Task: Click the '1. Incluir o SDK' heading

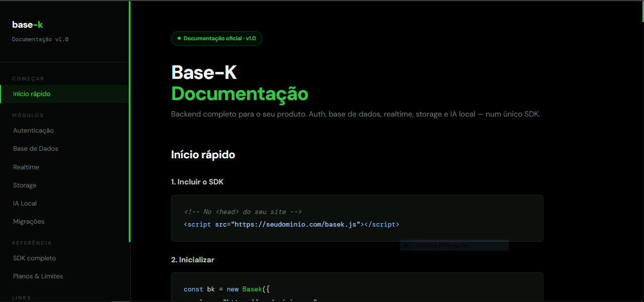Action: click(197, 182)
